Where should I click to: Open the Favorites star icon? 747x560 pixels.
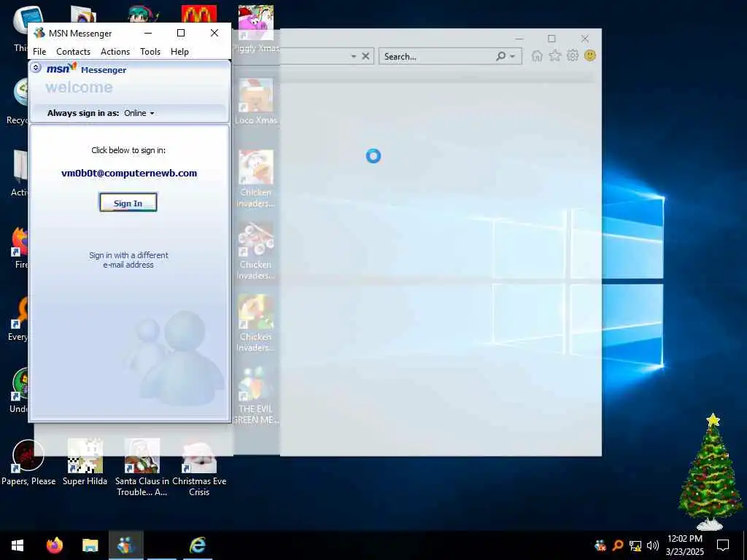click(554, 55)
